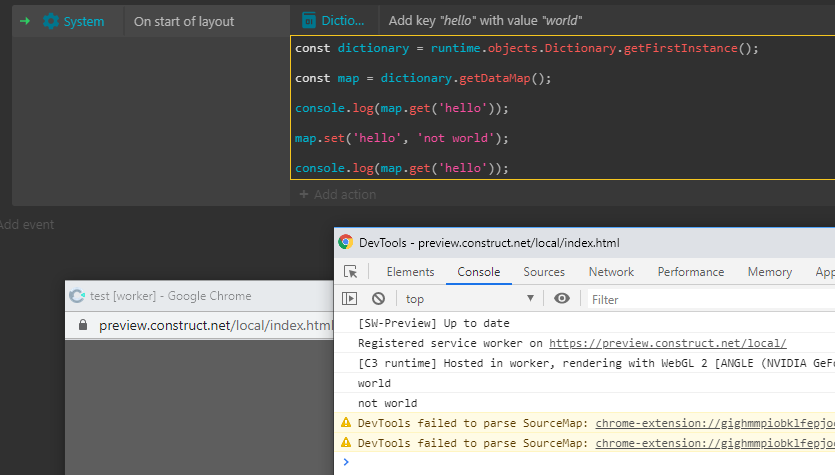Open the Network tab
Image resolution: width=835 pixels, height=475 pixels.
(611, 272)
